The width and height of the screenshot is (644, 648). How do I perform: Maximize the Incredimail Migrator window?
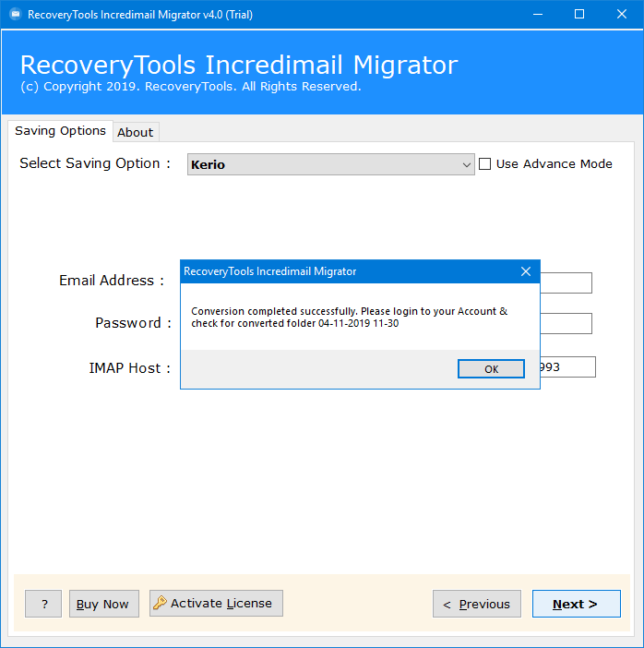click(x=579, y=15)
